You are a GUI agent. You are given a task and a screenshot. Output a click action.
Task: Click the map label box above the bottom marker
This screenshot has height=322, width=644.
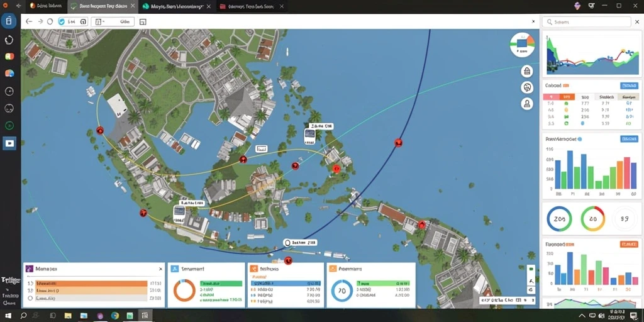300,243
